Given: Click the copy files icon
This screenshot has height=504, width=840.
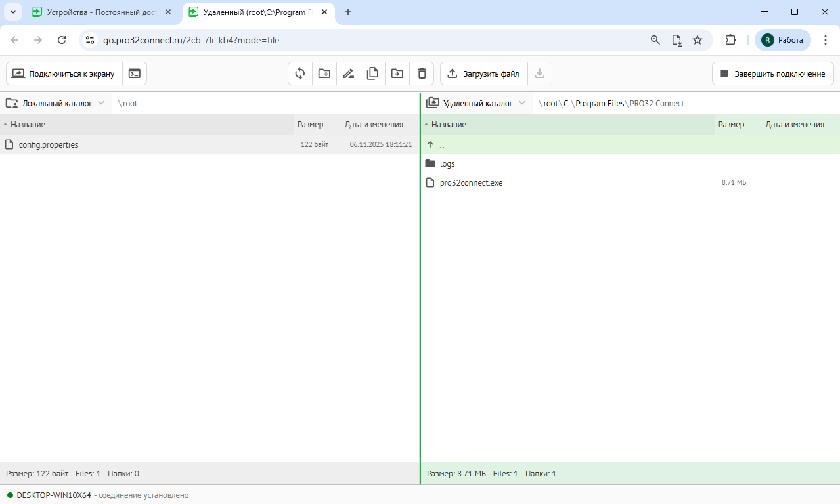Looking at the screenshot, I should tap(373, 73).
